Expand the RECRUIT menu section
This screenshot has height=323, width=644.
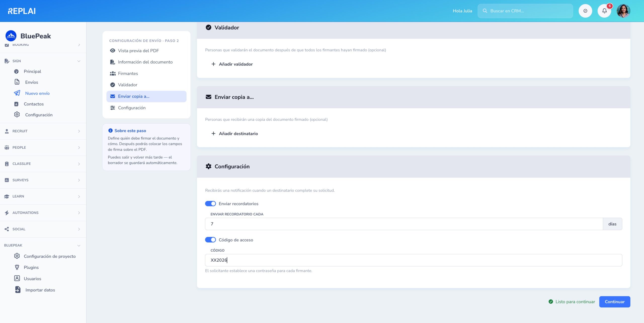[43, 131]
